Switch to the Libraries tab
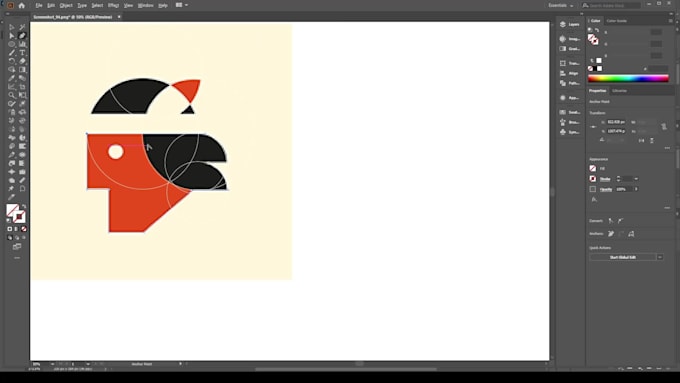 coord(619,91)
